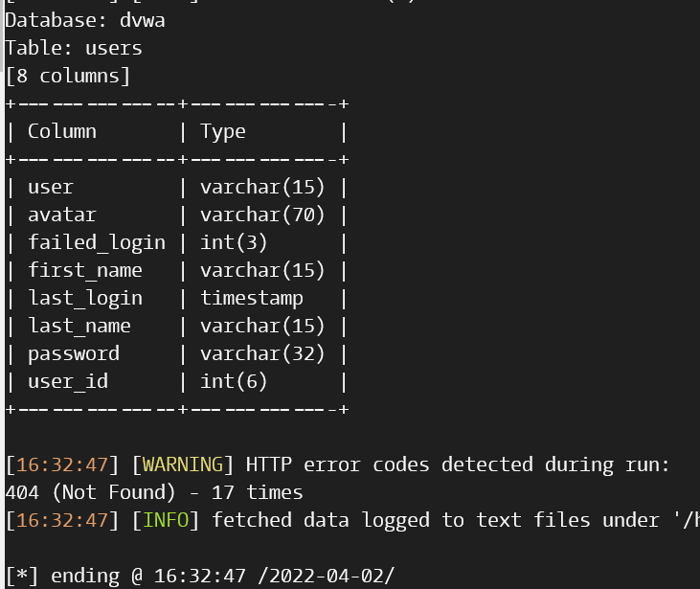Click the 'varchar(32)' type value
This screenshot has height=589, width=700.
click(x=262, y=353)
